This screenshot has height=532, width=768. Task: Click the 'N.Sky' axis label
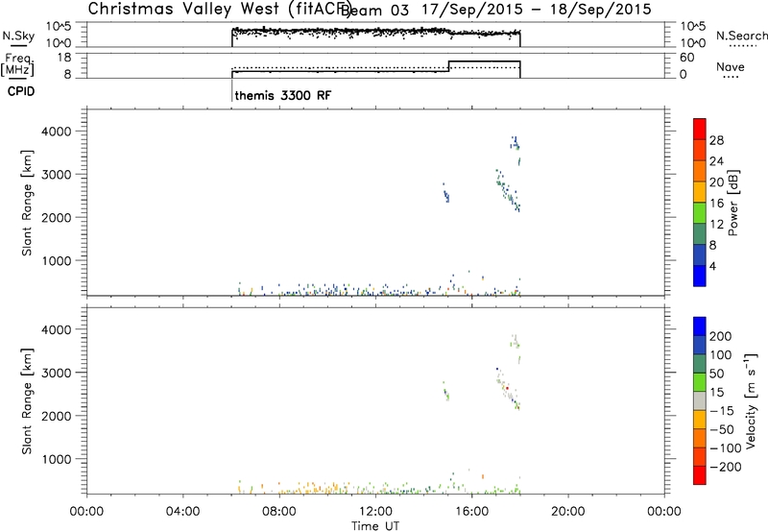[x=18, y=36]
